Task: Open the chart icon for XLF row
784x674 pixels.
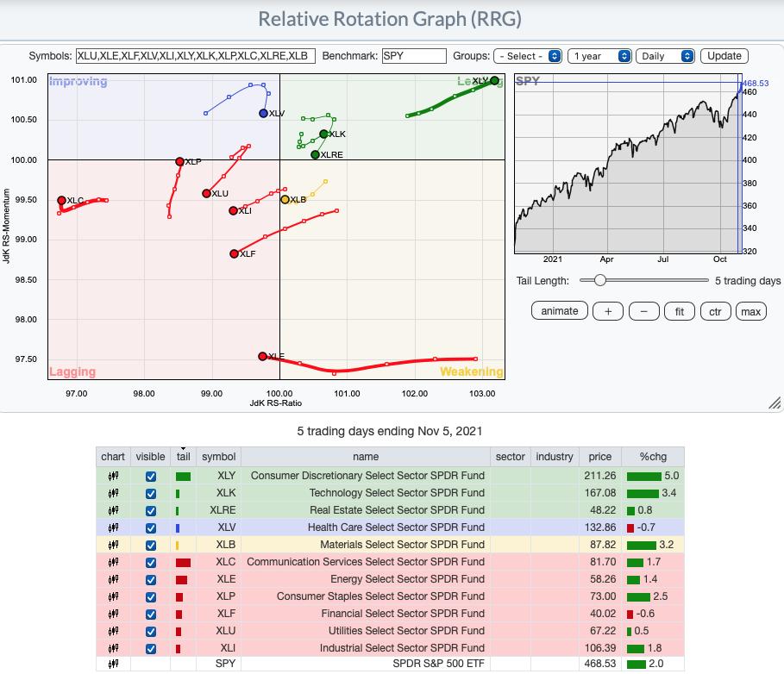Action: click(114, 614)
